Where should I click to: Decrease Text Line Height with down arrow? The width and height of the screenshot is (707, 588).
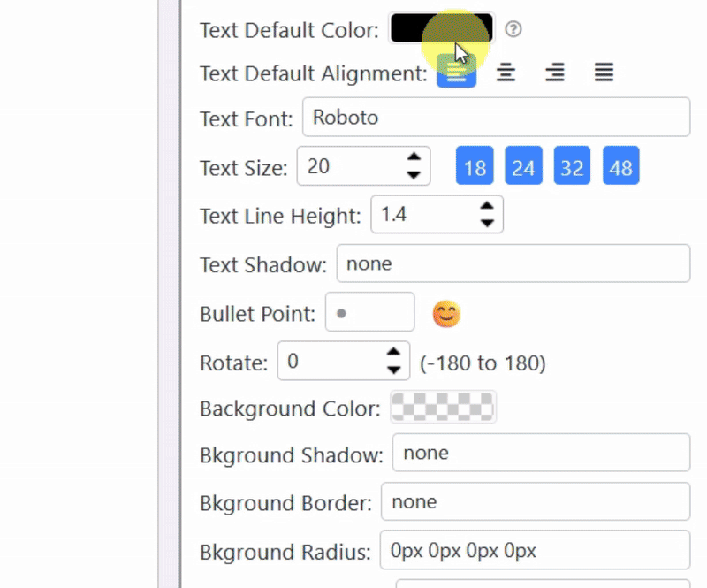point(486,223)
